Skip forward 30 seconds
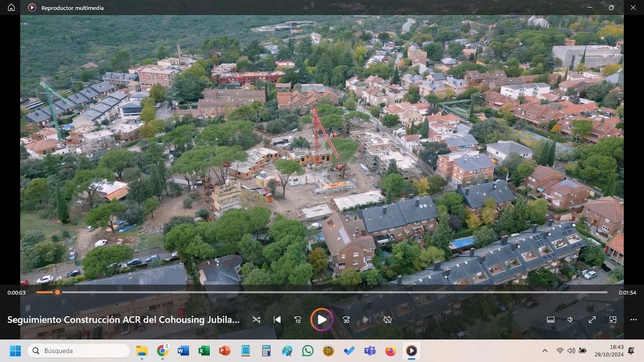644x362 pixels. pos(346,319)
